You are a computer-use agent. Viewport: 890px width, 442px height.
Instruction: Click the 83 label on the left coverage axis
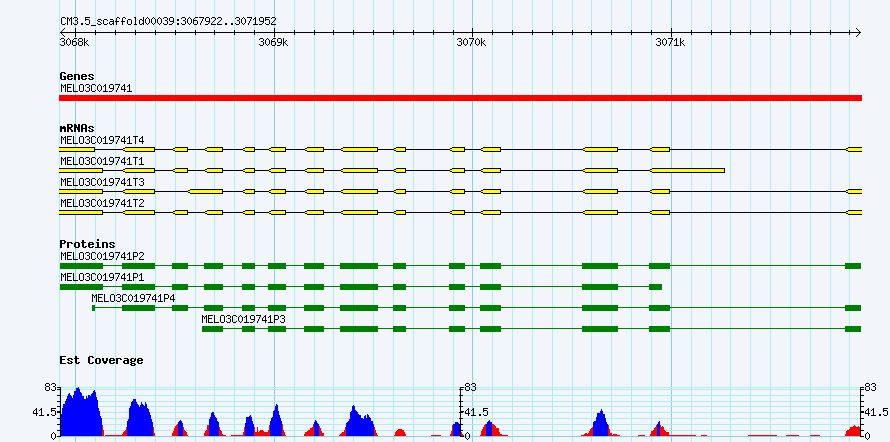pyautogui.click(x=50, y=388)
